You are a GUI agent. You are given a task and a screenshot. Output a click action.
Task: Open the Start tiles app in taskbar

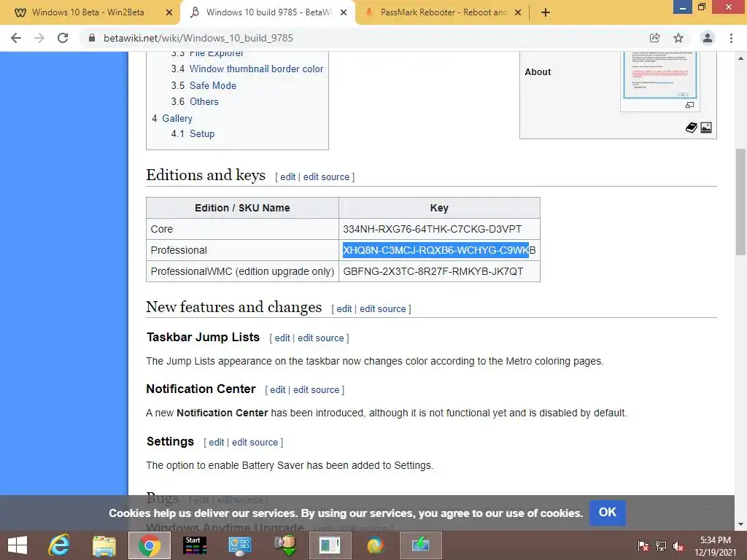[195, 545]
